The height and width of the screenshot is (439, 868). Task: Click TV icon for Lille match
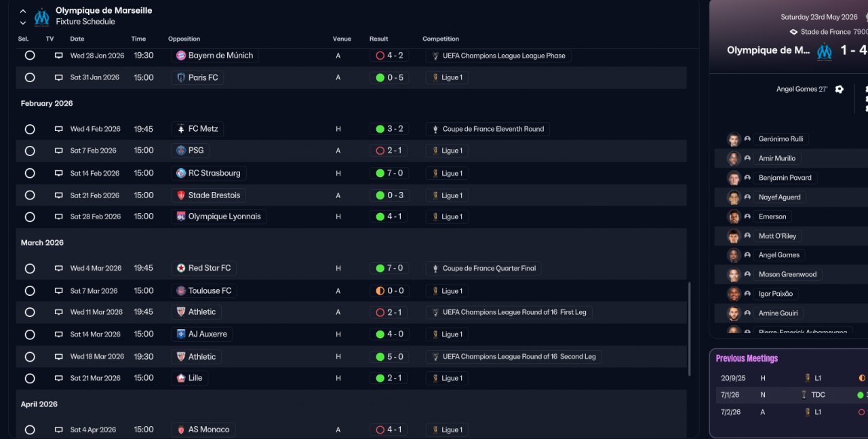coord(59,378)
